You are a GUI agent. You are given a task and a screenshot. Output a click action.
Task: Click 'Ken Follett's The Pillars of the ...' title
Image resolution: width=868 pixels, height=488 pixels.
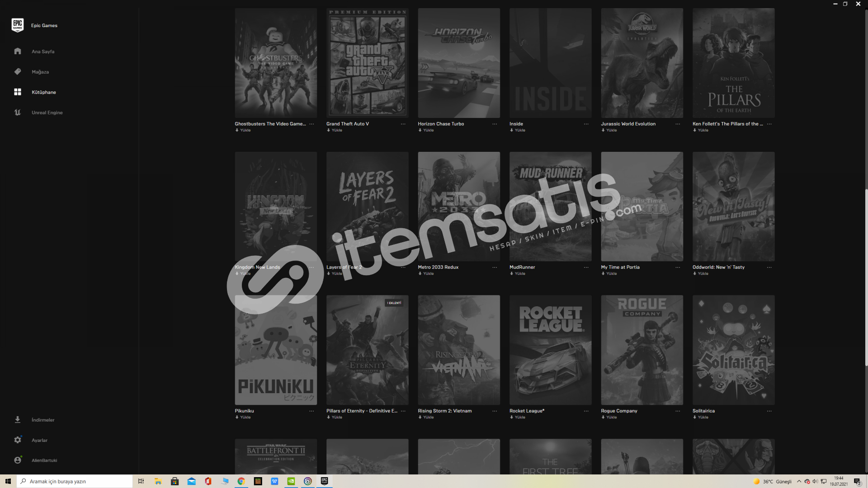[x=727, y=124]
